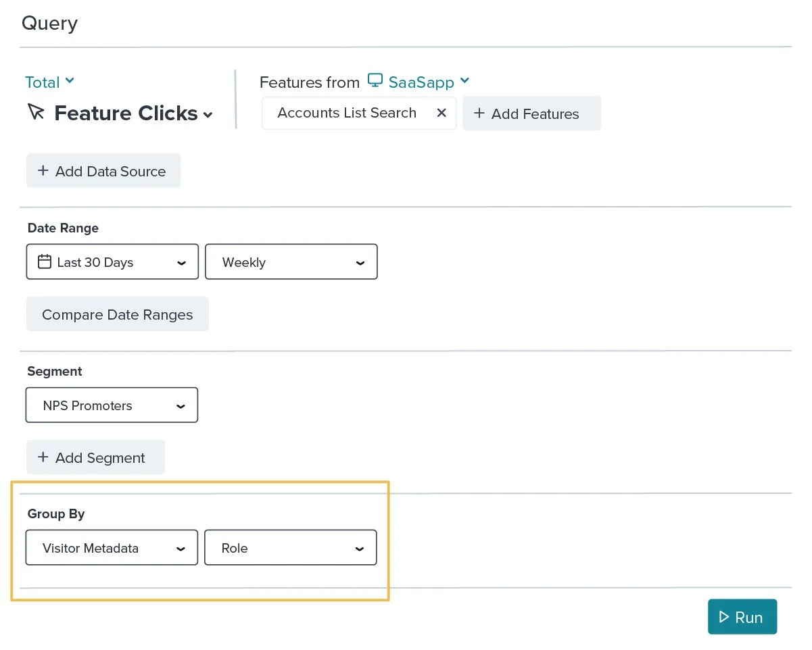Expand the Feature Clicks metric chevron
The image size is (812, 650).
[x=208, y=115]
